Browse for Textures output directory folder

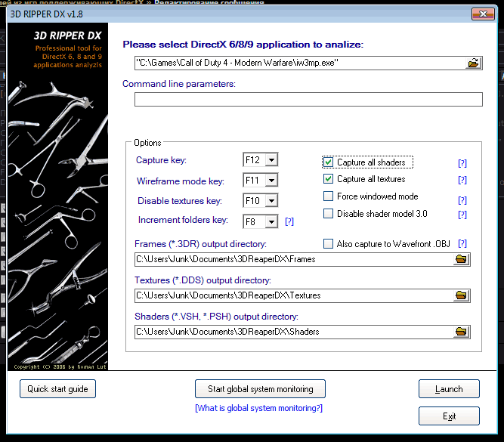click(461, 295)
